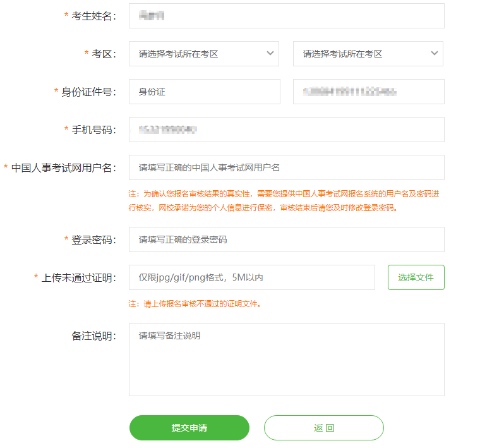Viewport: 480px width, 448px height.
Task: Open the second 考区 dropdown
Action: tap(368, 54)
